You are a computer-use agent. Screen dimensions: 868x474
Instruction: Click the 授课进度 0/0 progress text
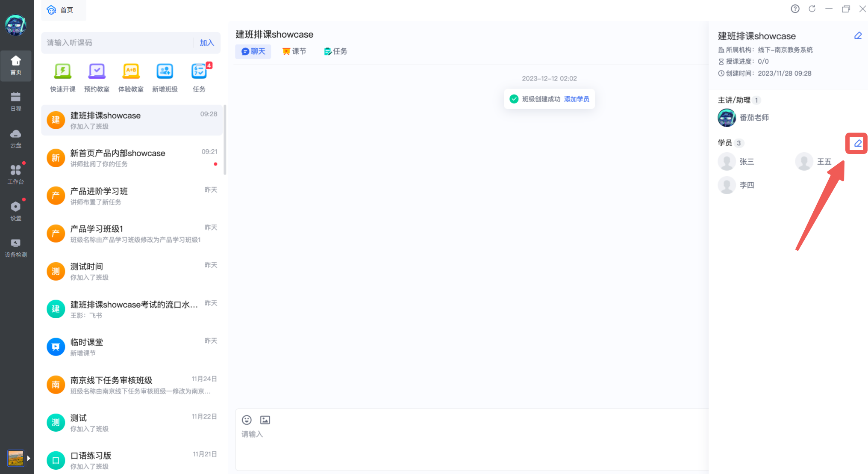pyautogui.click(x=744, y=61)
